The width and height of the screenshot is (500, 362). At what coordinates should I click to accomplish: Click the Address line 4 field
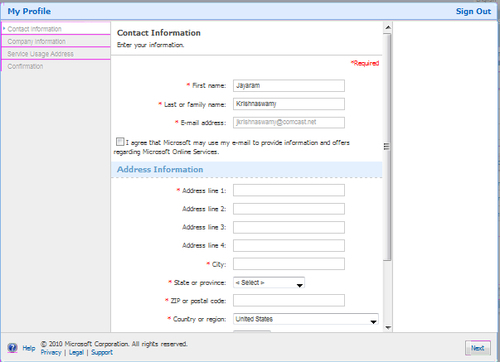289,246
